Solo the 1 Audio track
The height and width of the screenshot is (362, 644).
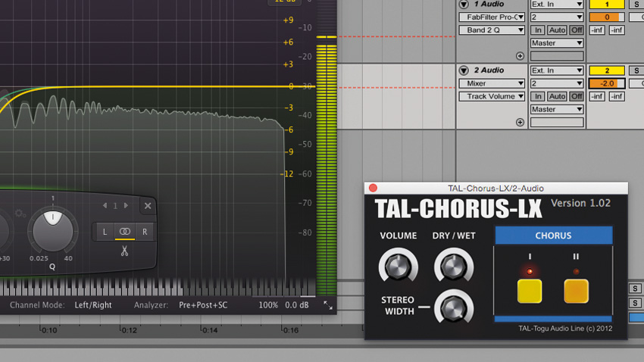tap(636, 4)
